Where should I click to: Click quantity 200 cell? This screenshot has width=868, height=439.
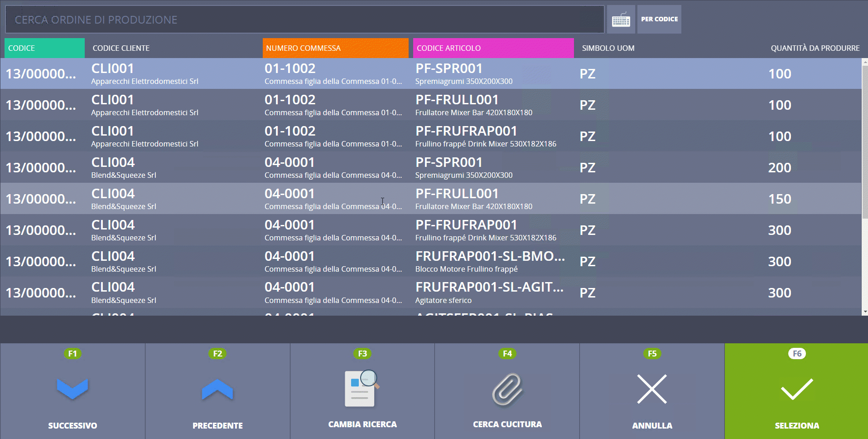[780, 168]
